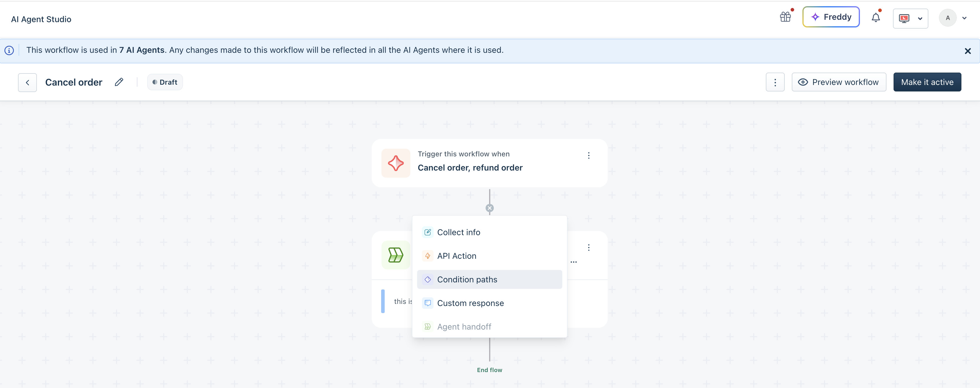Viewport: 980px width, 388px height.
Task: Click the gift box rewards icon
Action: (785, 17)
